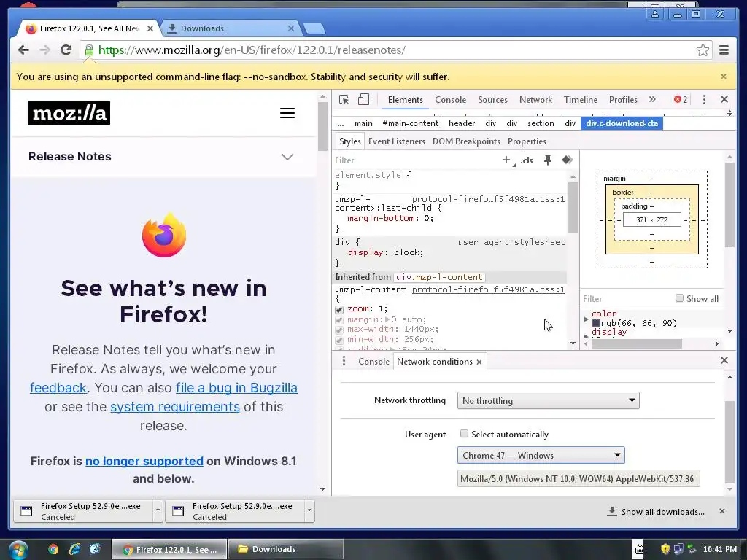Screen dimensions: 747x560
Task: Open the Chrome 47 — Windows user agent dropdown
Action: pyautogui.click(x=541, y=455)
